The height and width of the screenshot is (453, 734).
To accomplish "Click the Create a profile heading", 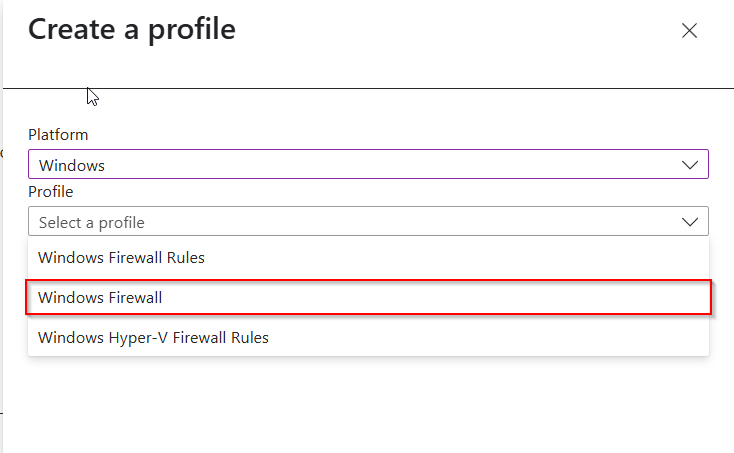I will coord(132,30).
